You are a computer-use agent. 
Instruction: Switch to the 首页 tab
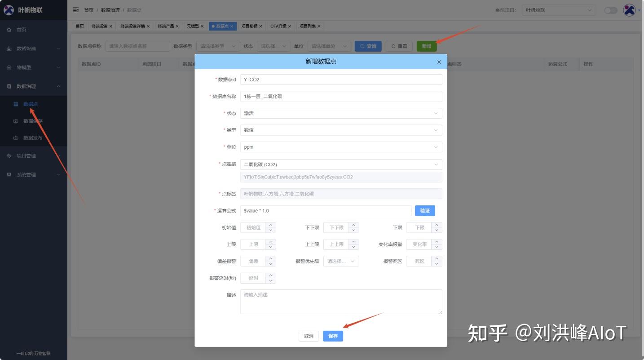point(79,27)
